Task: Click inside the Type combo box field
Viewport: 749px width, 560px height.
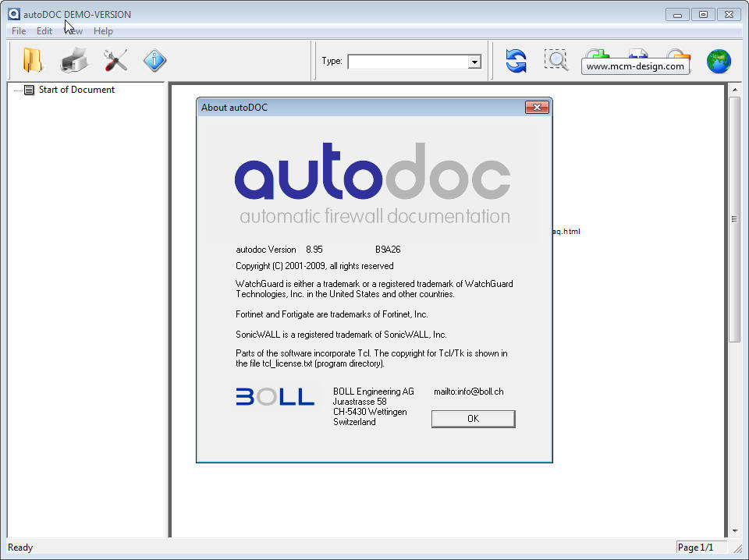Action: [x=407, y=62]
